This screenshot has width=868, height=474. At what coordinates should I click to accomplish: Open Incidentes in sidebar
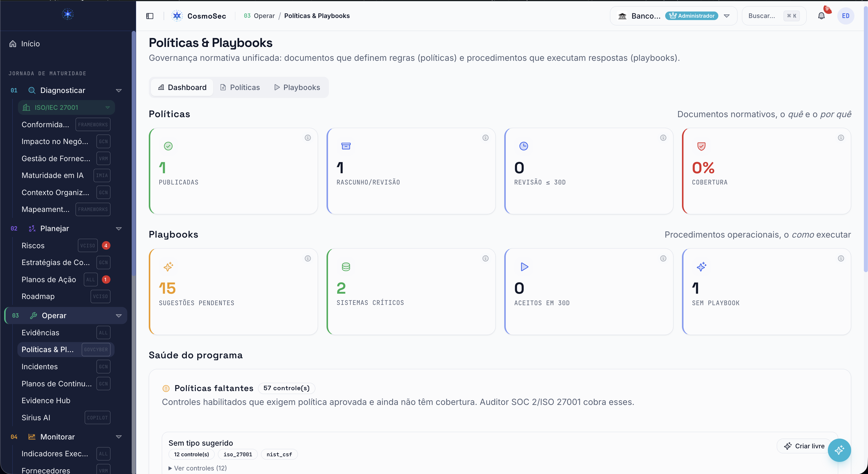(x=40, y=367)
